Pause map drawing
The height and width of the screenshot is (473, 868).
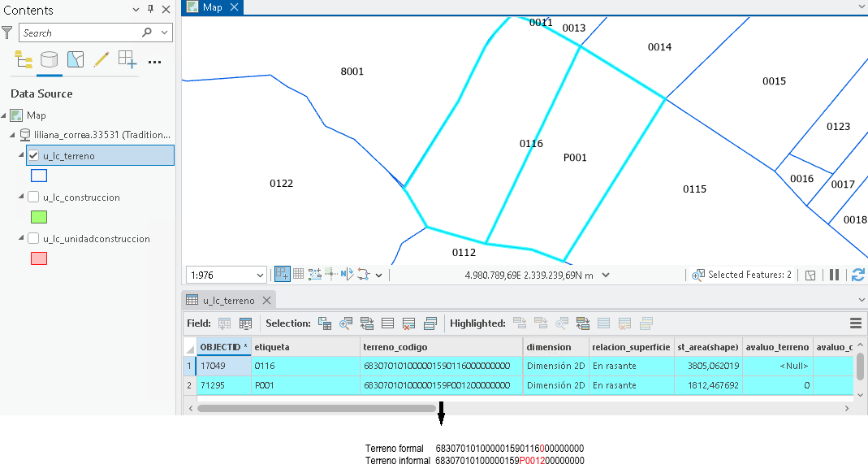(x=834, y=275)
